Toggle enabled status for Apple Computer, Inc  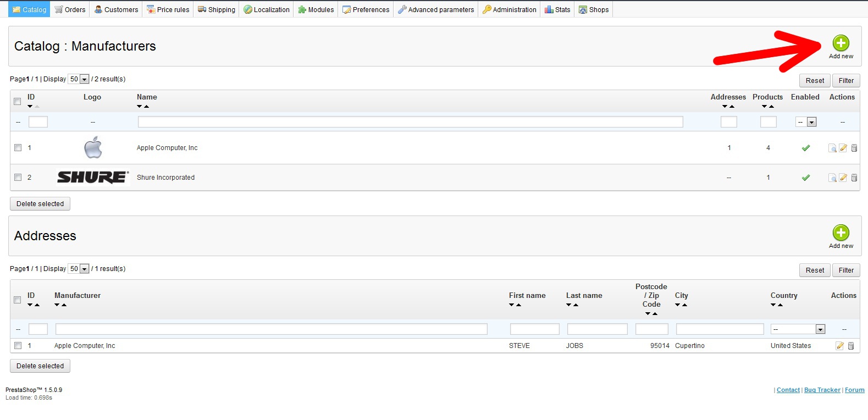[x=806, y=148]
